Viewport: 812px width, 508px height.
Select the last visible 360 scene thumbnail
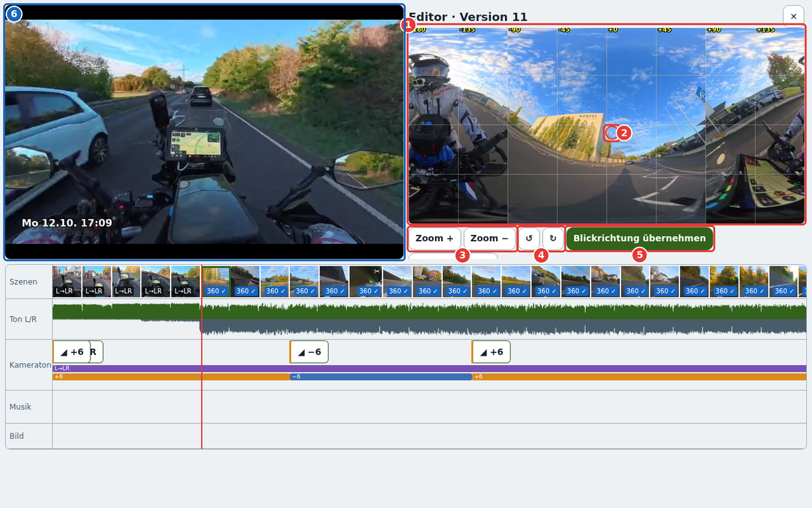[784, 281]
